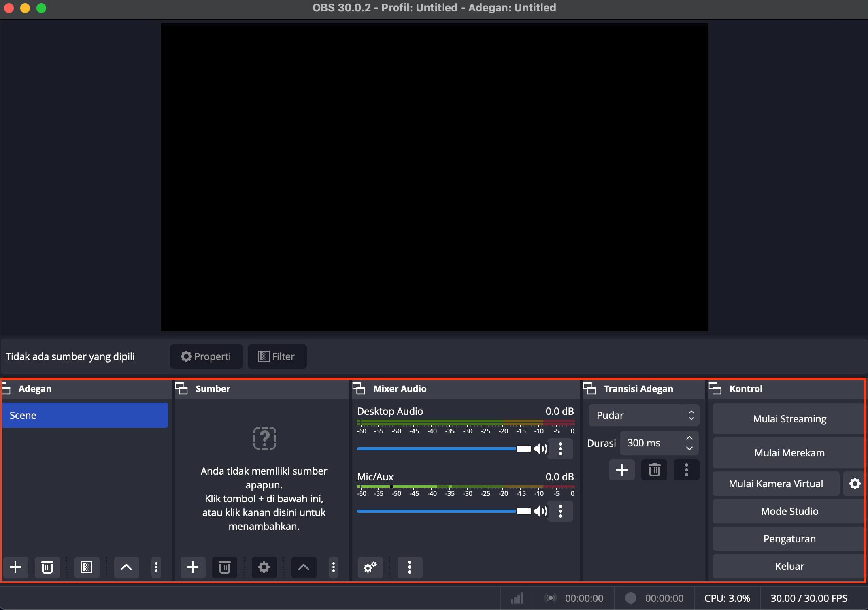Open Mixer Audio three-dot menu at bottom
868x610 pixels.
(410, 567)
